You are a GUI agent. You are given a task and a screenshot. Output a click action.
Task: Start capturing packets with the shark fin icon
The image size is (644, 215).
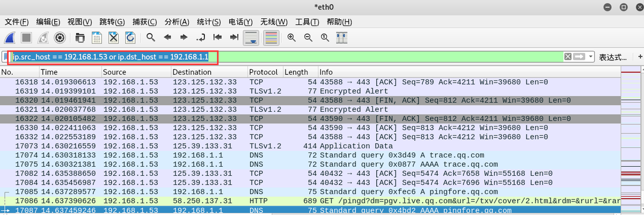[x=10, y=38]
